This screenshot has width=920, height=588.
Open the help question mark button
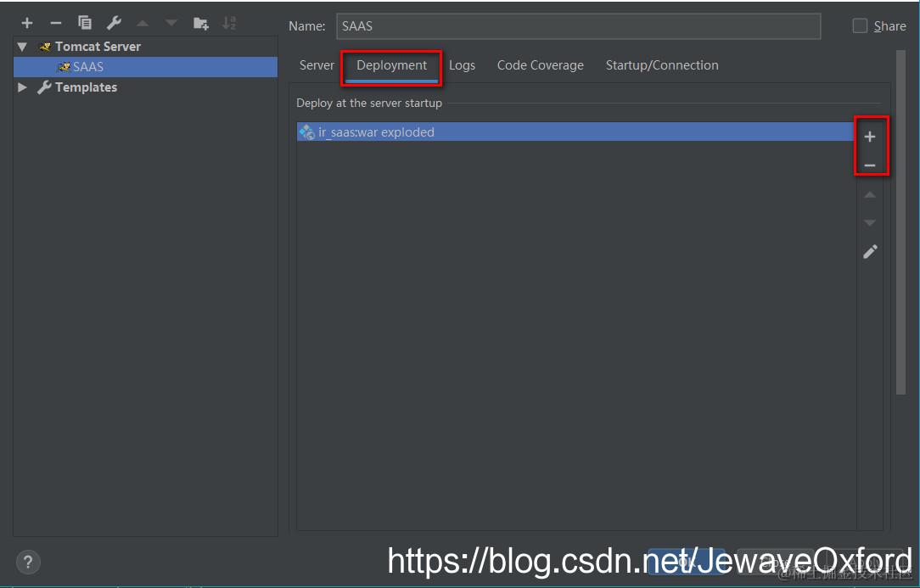[x=27, y=563]
